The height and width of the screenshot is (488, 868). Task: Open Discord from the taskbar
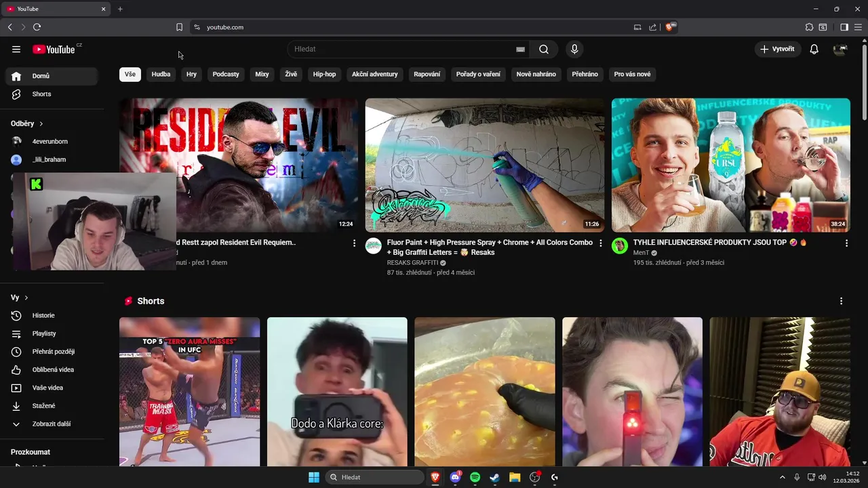[456, 477]
